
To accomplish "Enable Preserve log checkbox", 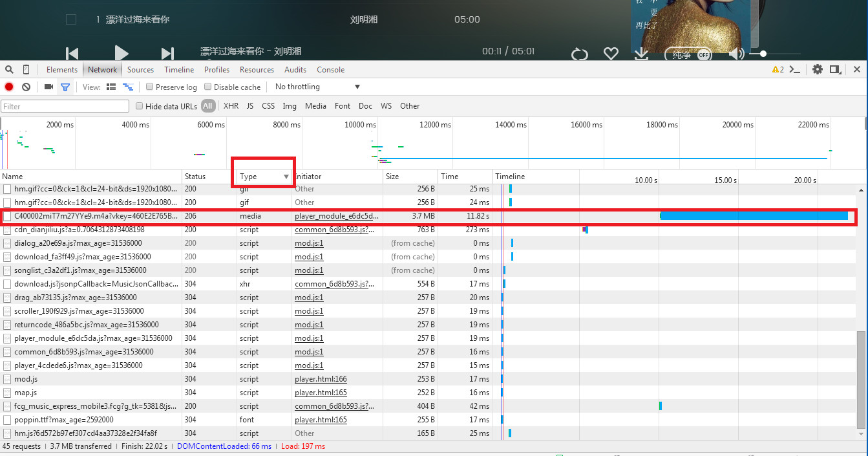I will pyautogui.click(x=150, y=87).
